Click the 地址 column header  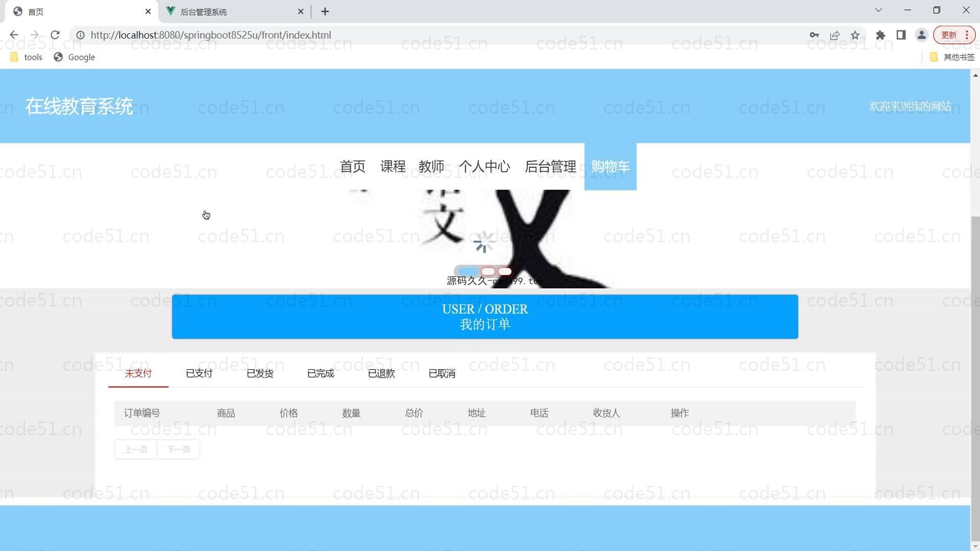coord(477,413)
